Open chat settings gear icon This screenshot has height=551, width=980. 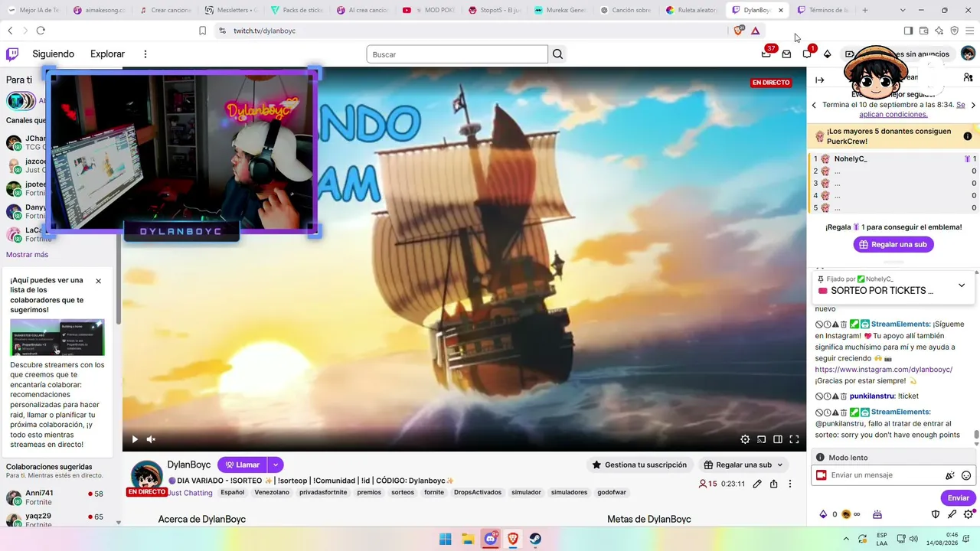[x=969, y=514]
